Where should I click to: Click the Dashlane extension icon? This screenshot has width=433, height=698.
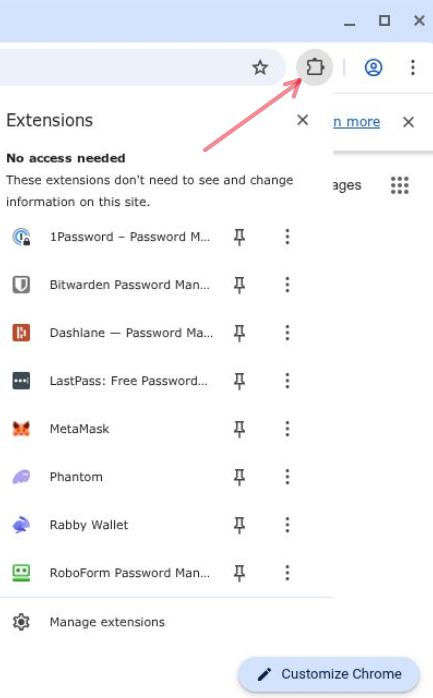21,333
